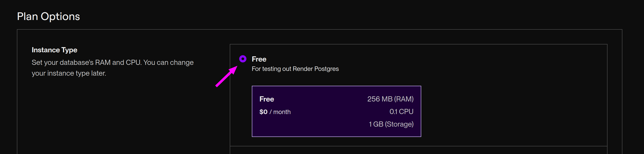Image resolution: width=644 pixels, height=154 pixels.
Task: Click the 'For testing out Render Postgres' text
Action: (295, 69)
